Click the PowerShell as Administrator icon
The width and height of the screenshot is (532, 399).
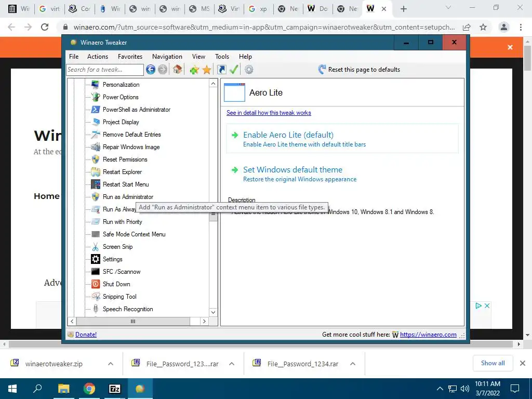pos(96,110)
